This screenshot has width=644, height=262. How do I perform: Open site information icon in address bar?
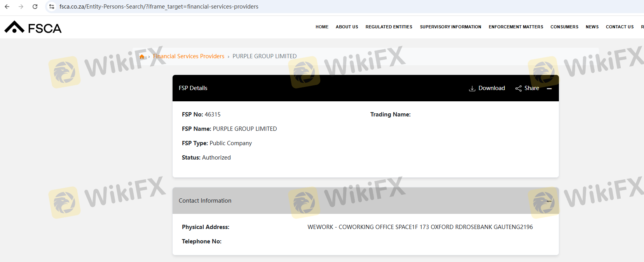click(52, 7)
